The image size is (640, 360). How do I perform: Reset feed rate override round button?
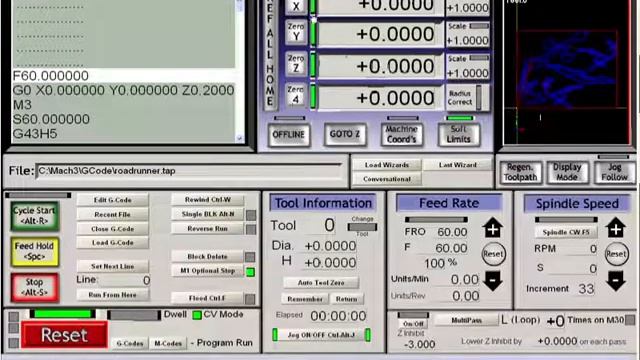click(x=493, y=254)
